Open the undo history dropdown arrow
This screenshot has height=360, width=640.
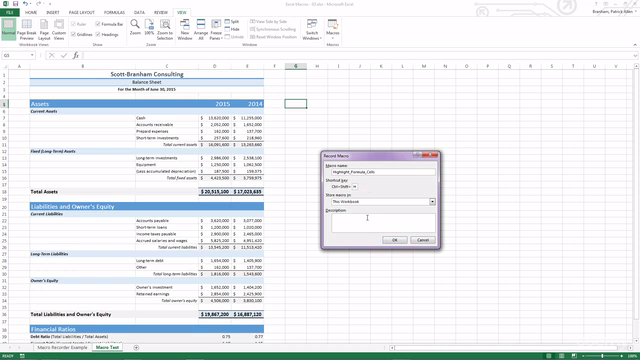pos(31,4)
